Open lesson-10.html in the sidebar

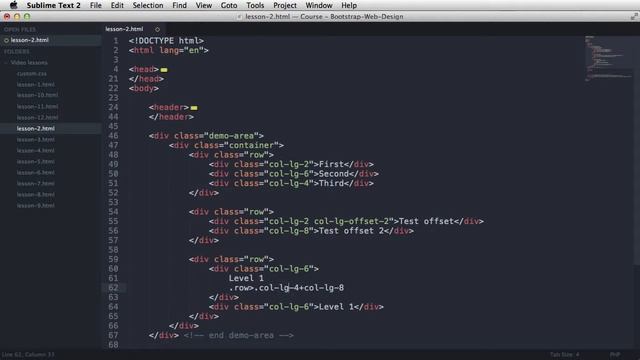37,95
